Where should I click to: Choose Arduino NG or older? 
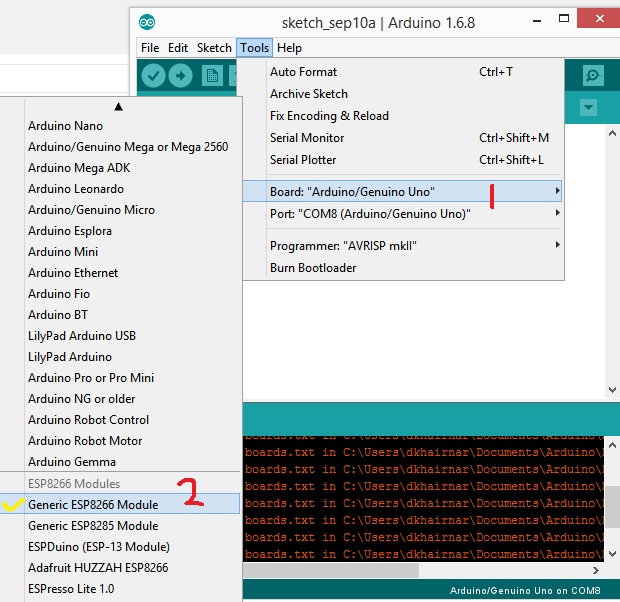click(x=120, y=398)
